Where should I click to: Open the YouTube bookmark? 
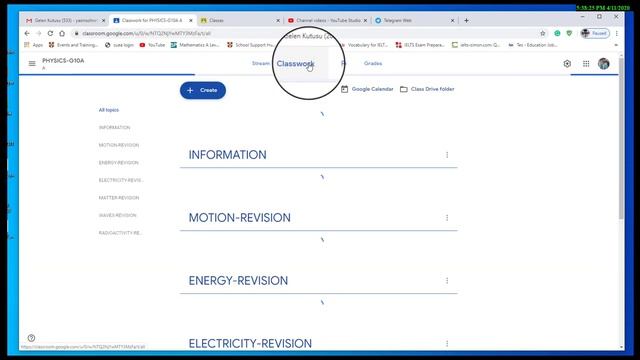click(152, 45)
